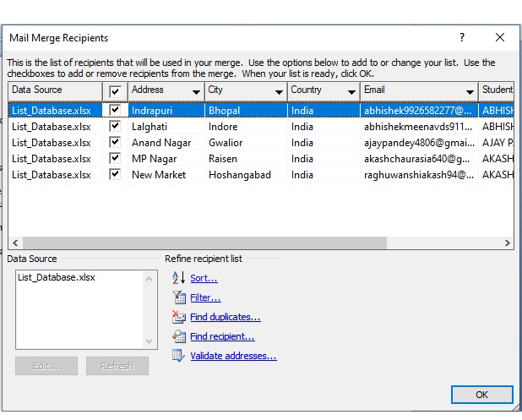The image size is (522, 420).
Task: Click Data Source box scroll-down arrow
Action: 150,341
